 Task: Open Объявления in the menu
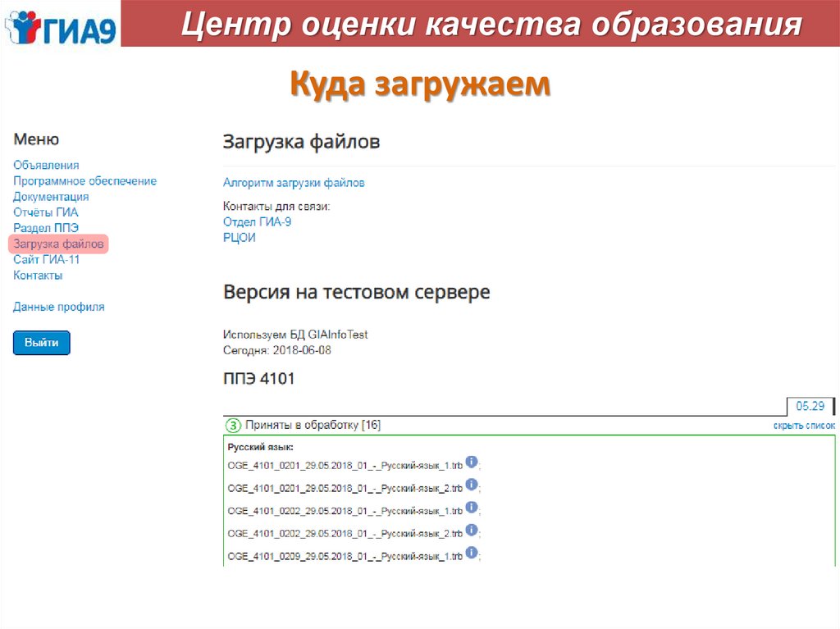coord(46,165)
